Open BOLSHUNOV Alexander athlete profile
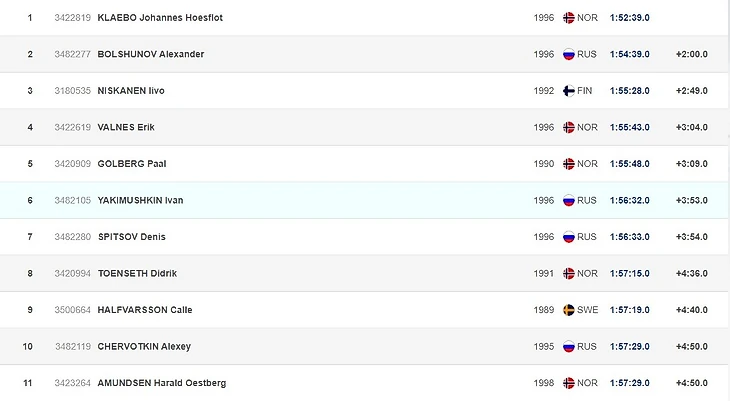Screen dimensions: 730x401 pos(150,54)
